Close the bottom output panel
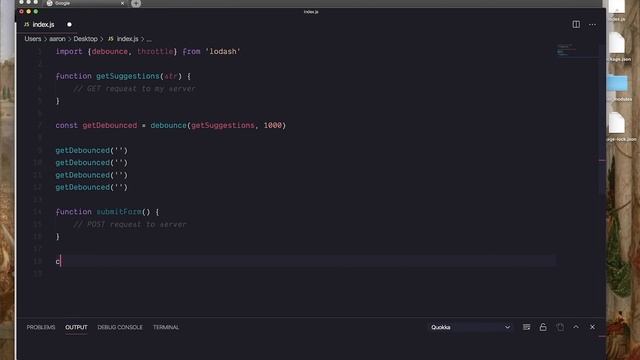 [x=592, y=327]
